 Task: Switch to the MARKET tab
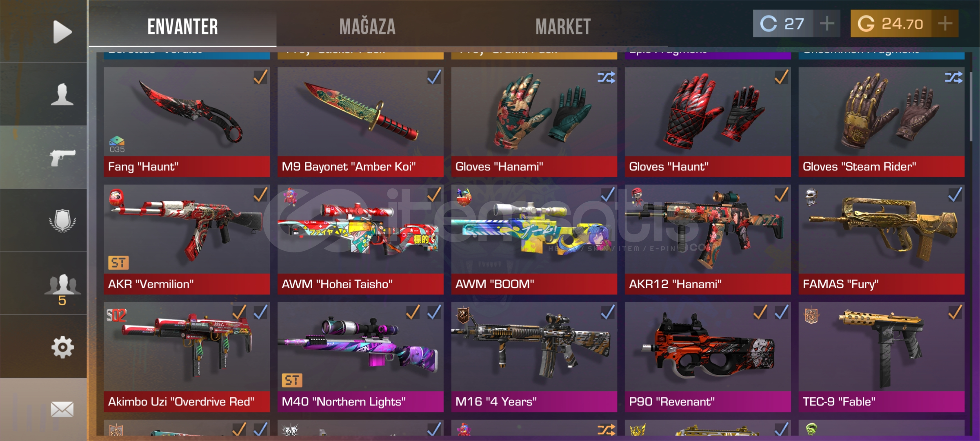coord(563,27)
